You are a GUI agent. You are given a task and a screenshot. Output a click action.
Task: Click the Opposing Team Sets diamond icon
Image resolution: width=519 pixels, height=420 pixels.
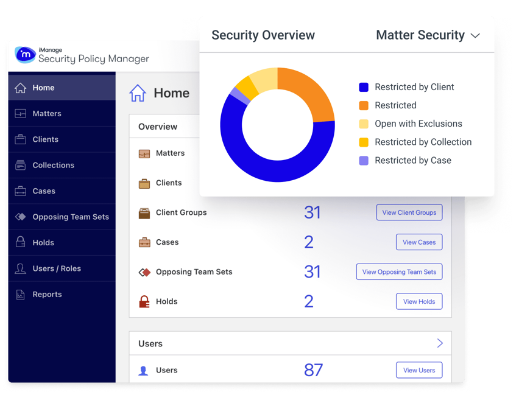click(22, 217)
